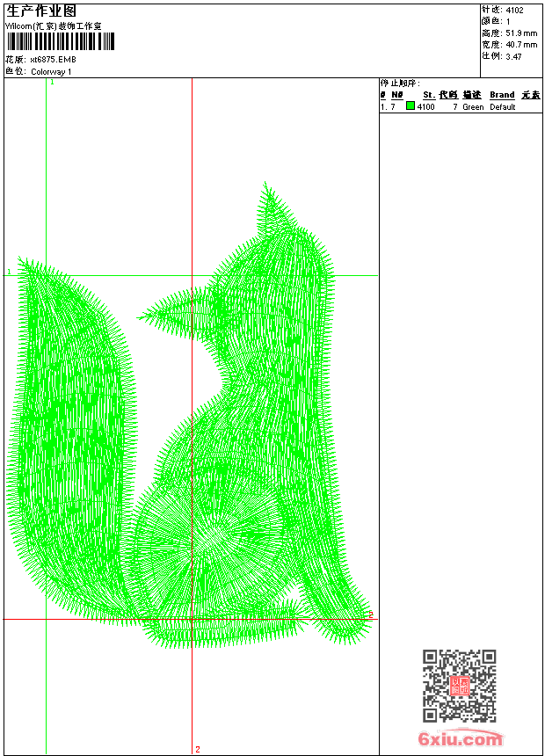545x756 pixels.
Task: Click the Colorway 1 label
Action: pyautogui.click(x=51, y=72)
